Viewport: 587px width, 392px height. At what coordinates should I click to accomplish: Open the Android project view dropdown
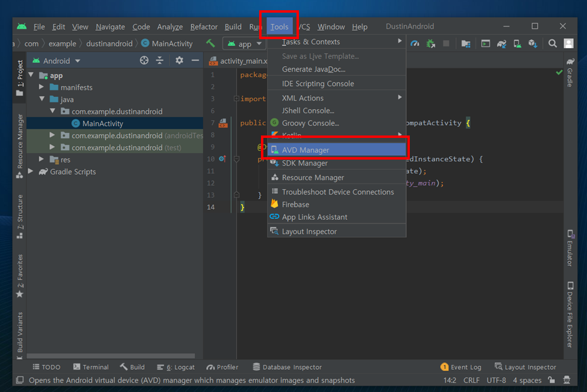point(56,61)
